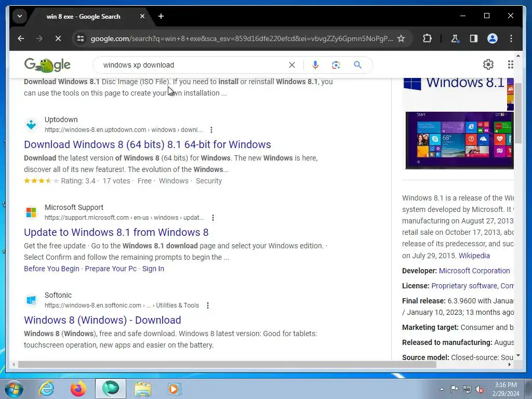Screen dimensions: 532x399
Task: Open the Windows 8.1 start screen thumbnail
Action: tap(459, 140)
